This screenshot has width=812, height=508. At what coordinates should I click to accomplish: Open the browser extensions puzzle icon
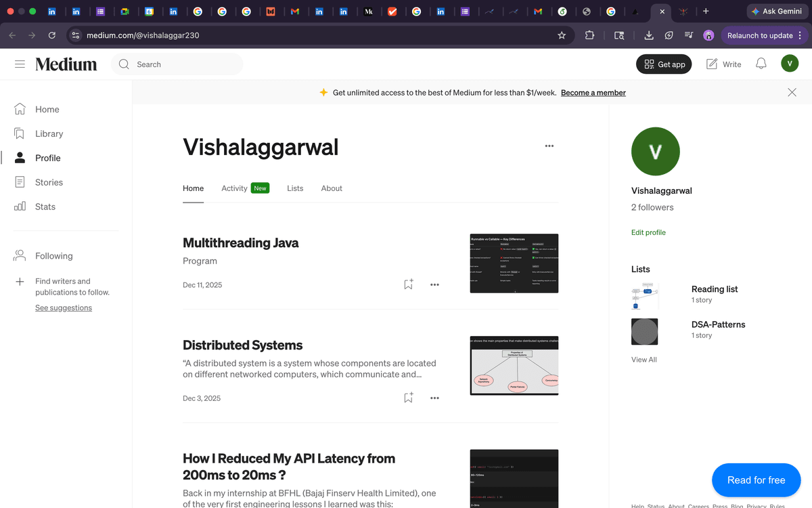(x=589, y=35)
